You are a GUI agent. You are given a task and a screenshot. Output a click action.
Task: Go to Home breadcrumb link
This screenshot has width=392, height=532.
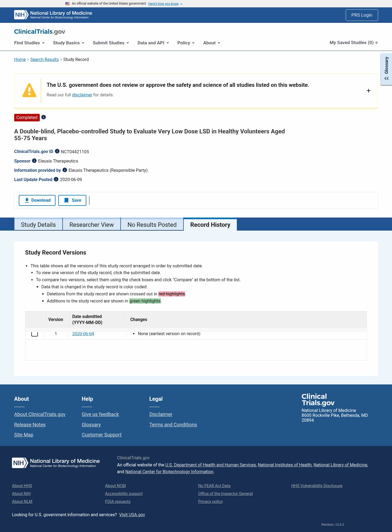tap(20, 59)
